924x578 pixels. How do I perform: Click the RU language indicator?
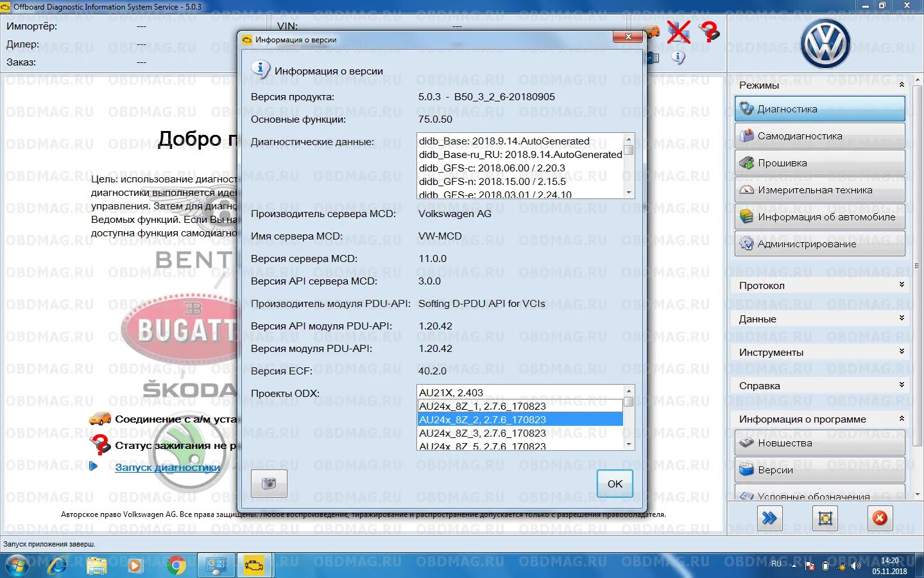tap(776, 564)
